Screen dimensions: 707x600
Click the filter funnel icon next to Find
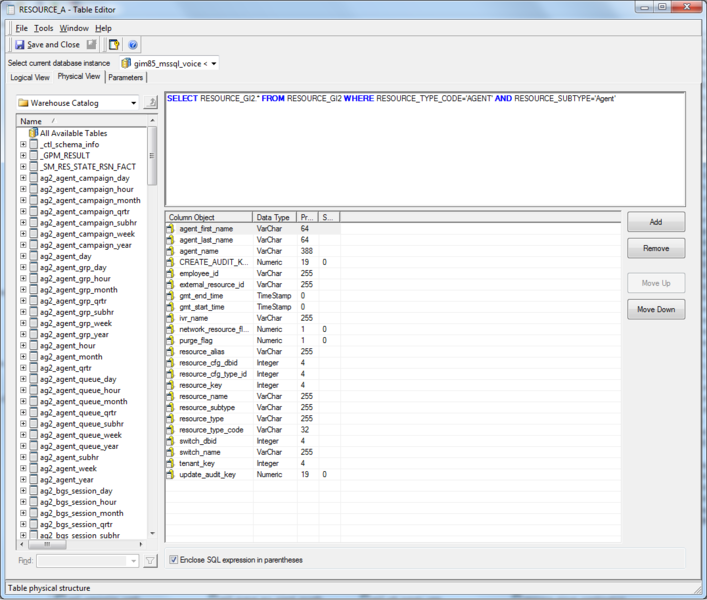pos(150,561)
